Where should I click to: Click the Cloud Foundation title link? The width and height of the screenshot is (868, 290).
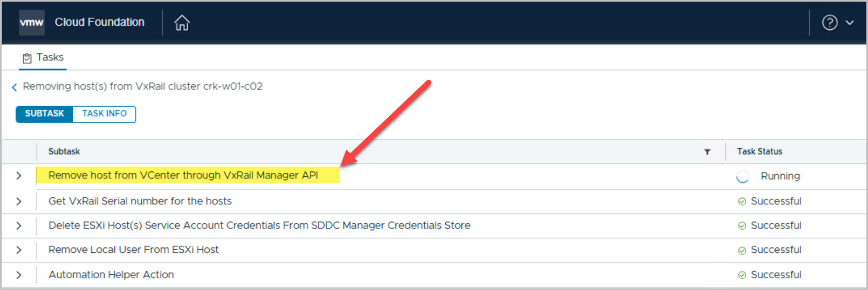(x=100, y=22)
